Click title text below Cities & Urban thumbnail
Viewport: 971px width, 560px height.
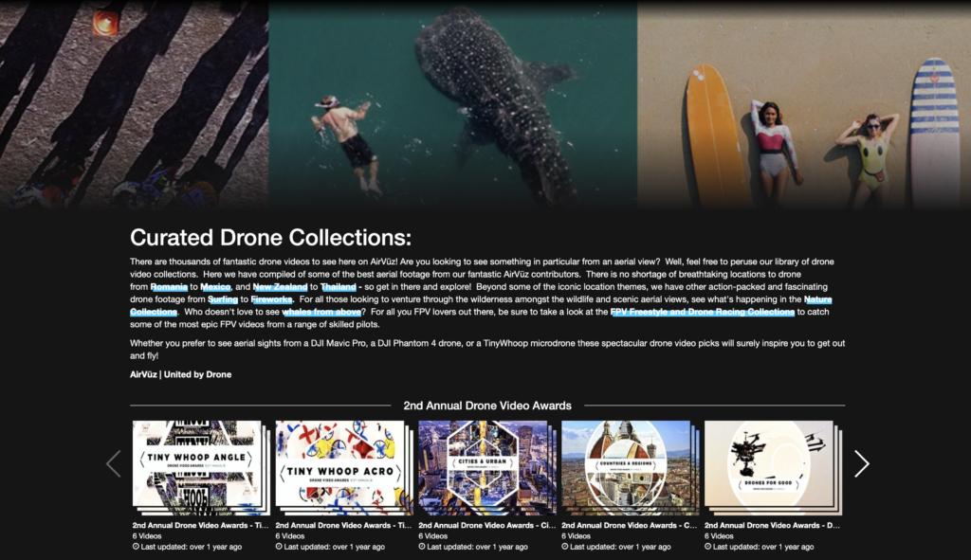click(x=486, y=525)
